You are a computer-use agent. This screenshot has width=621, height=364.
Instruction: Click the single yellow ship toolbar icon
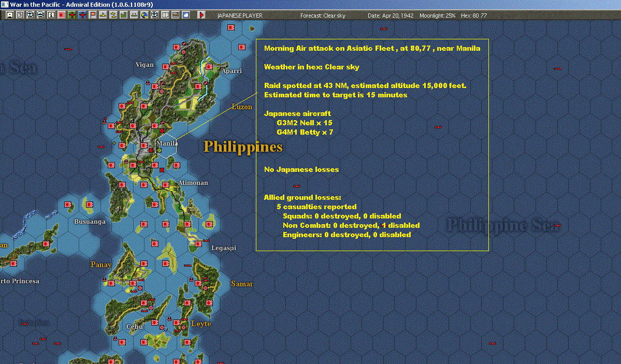point(103,15)
